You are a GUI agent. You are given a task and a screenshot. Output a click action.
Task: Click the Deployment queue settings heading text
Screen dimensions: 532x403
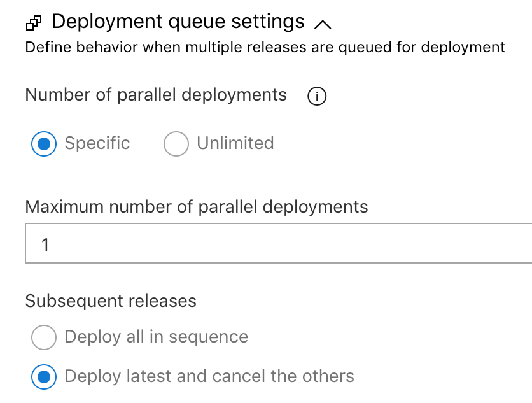pos(178,22)
